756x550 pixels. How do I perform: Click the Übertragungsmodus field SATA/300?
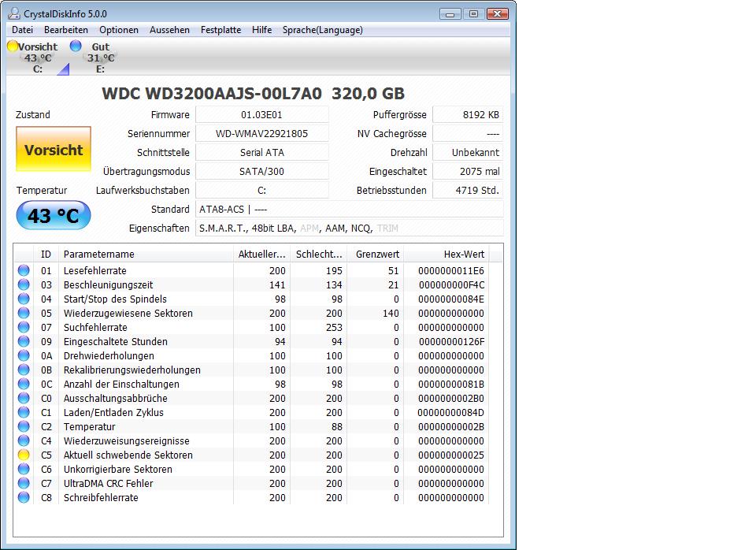tap(261, 171)
